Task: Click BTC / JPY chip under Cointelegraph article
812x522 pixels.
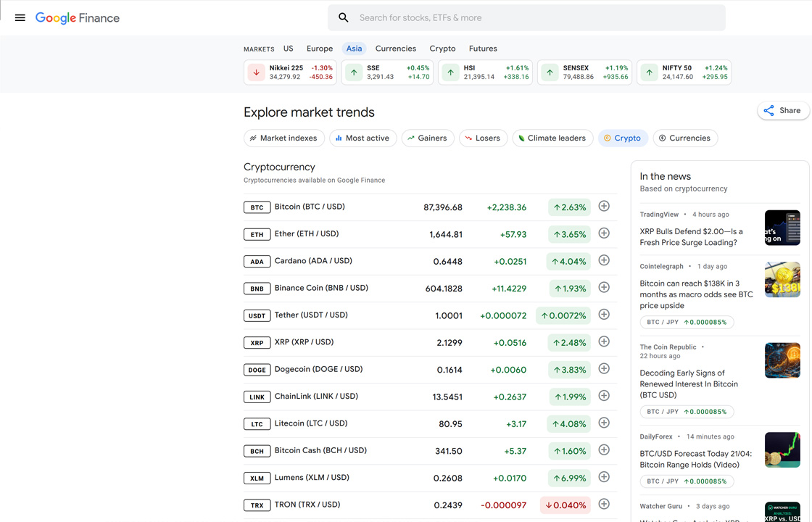Action: [687, 322]
